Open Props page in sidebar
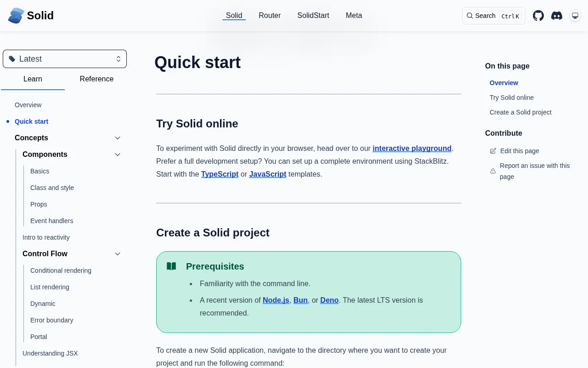 pos(39,204)
